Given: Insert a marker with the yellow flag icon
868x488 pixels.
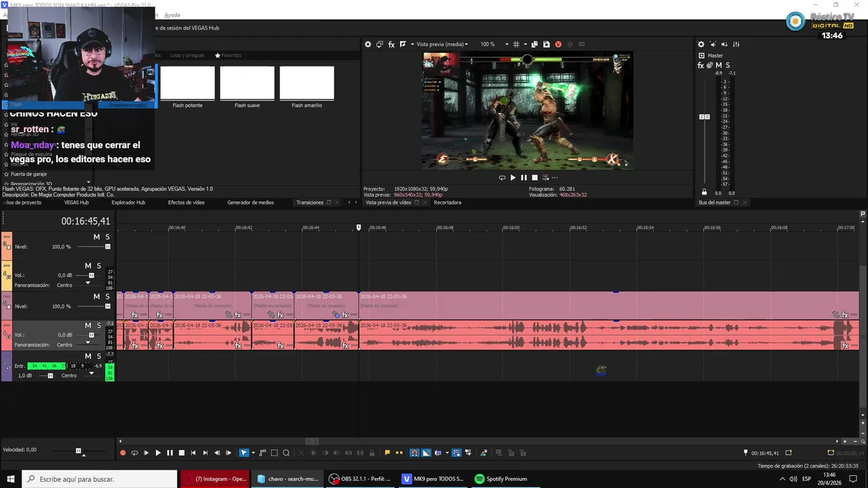Looking at the screenshot, I should click(387, 453).
